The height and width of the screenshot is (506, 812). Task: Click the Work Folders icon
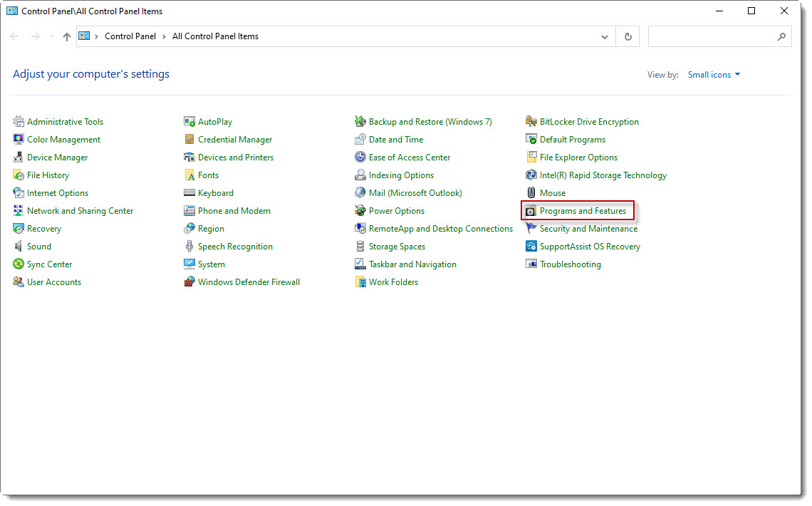point(360,282)
